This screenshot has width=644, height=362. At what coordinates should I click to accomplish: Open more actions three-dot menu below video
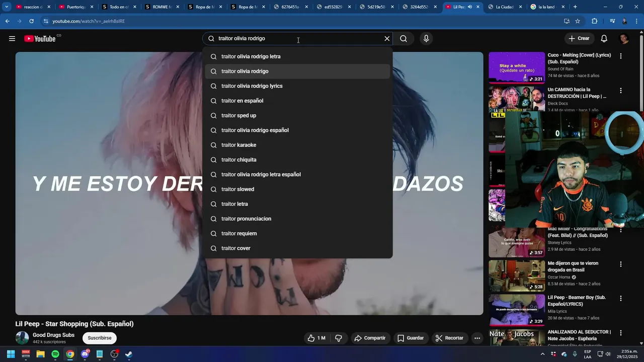[477, 338]
